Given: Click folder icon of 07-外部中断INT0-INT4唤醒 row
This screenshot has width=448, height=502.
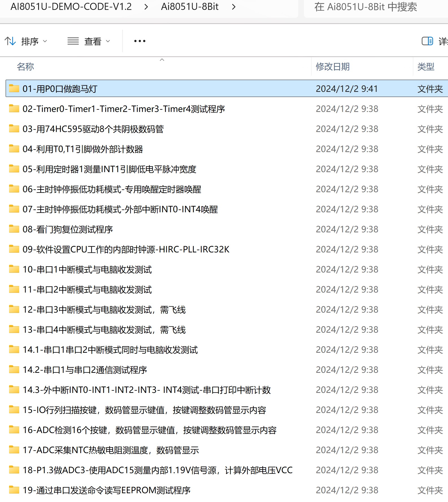Looking at the screenshot, I should click(14, 209).
